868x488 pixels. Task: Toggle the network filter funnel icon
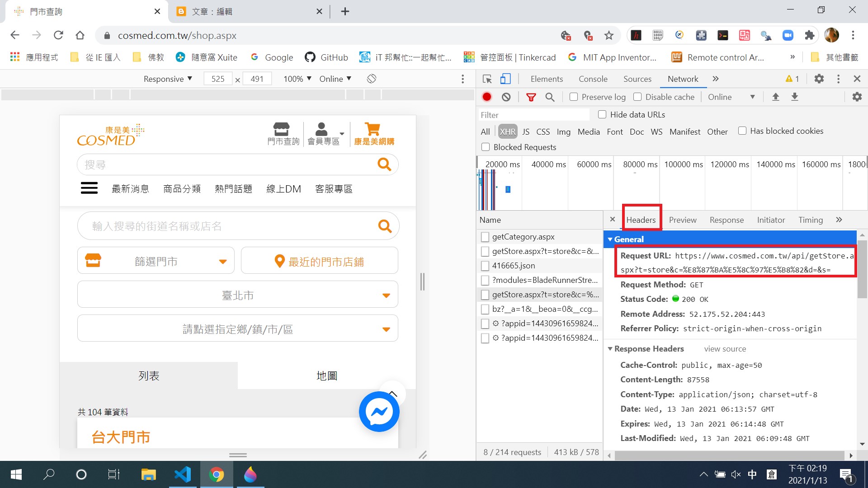531,97
